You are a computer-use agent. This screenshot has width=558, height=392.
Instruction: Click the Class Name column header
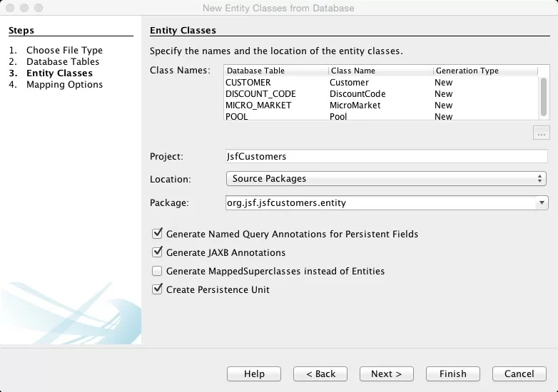[381, 71]
